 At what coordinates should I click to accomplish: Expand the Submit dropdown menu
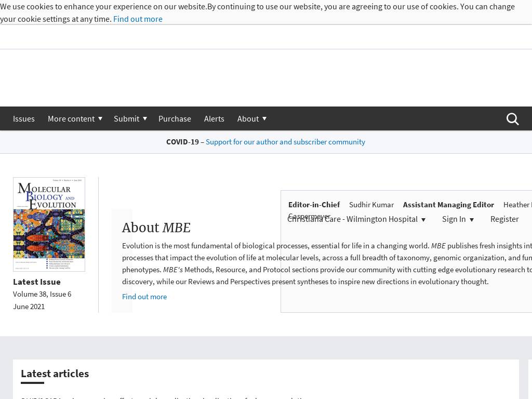(x=127, y=119)
